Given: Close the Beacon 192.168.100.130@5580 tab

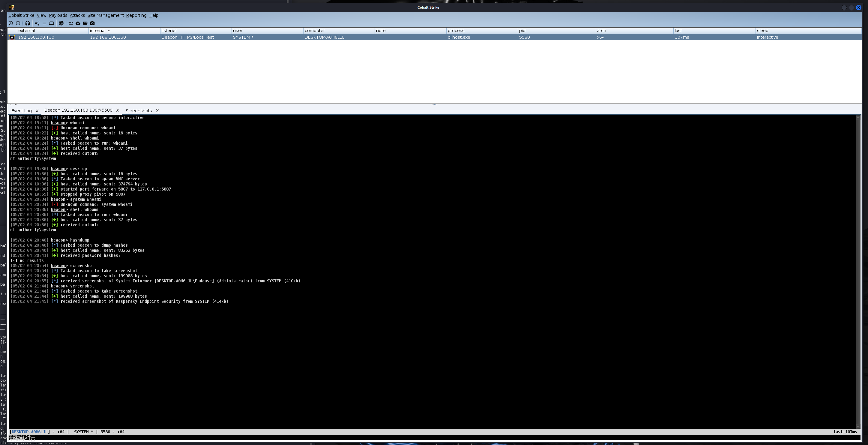Looking at the screenshot, I should click(118, 110).
